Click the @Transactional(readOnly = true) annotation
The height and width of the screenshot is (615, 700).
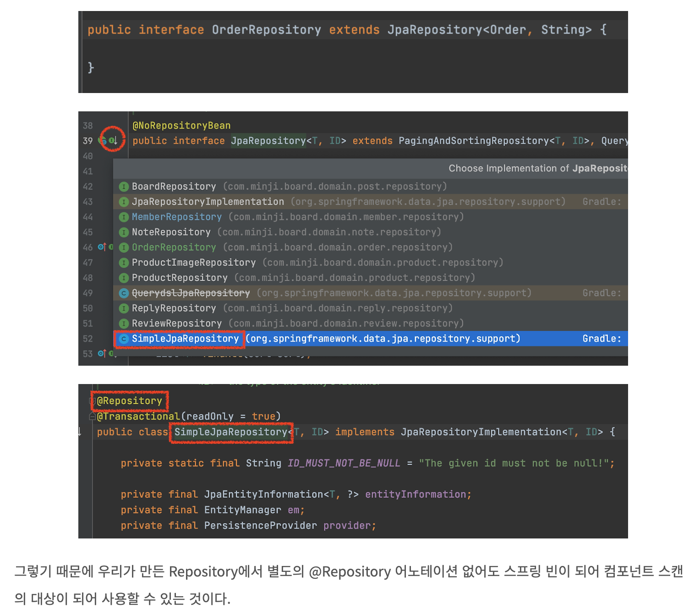[x=189, y=416]
